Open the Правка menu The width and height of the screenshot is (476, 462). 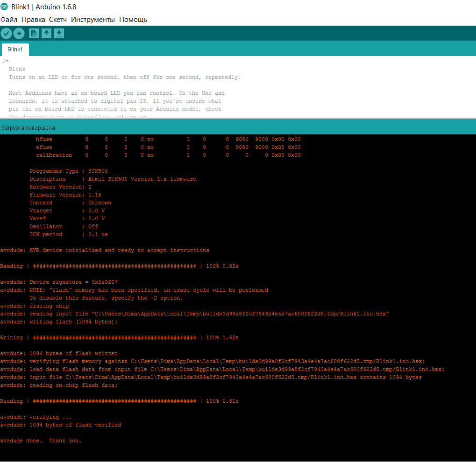tap(33, 20)
